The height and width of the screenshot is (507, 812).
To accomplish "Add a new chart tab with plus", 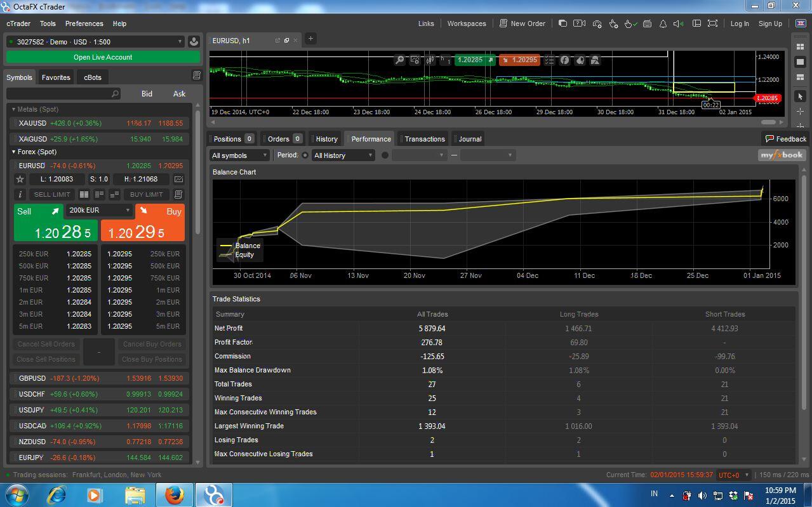I will tap(310, 39).
